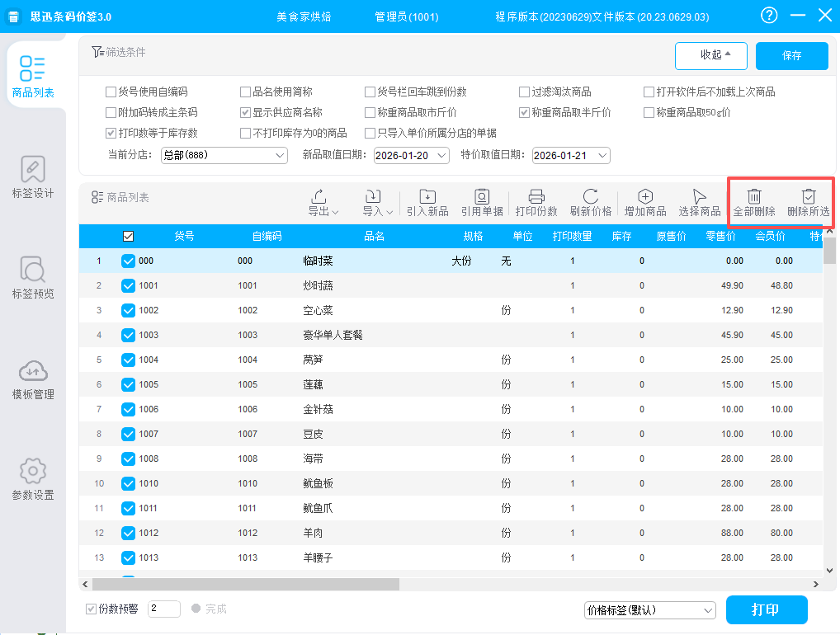
Task: Open the 价格标签(默认) template dropdown
Action: pos(649,610)
